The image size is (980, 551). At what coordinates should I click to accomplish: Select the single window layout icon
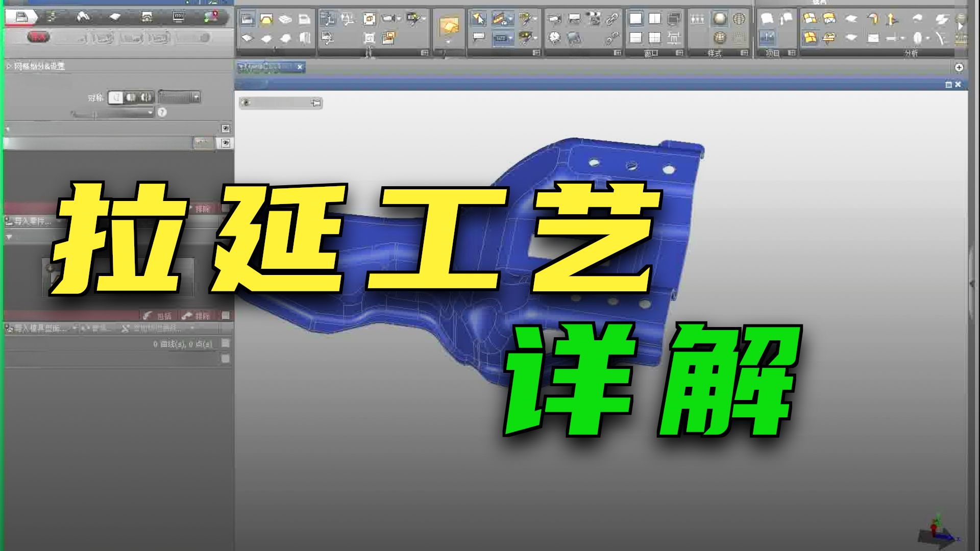[x=635, y=19]
